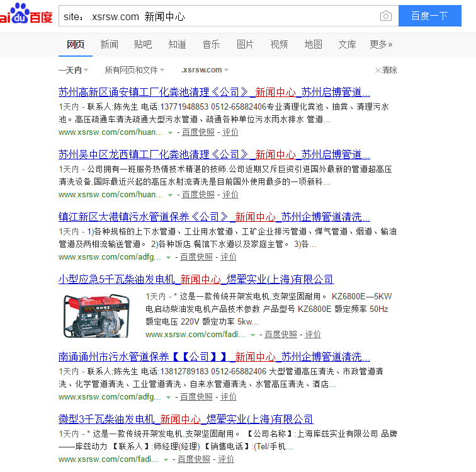Expand the .xsrsw.com site filter dropdown
Image resolution: width=476 pixels, height=472 pixels.
205,70
